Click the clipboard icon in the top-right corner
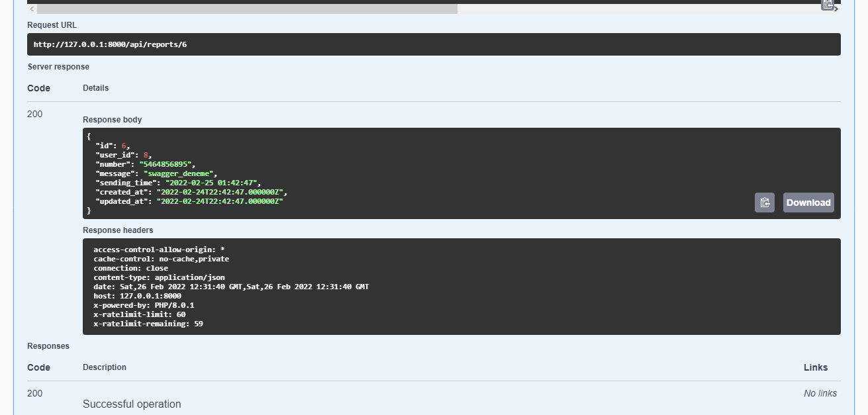The width and height of the screenshot is (868, 415). click(828, 5)
